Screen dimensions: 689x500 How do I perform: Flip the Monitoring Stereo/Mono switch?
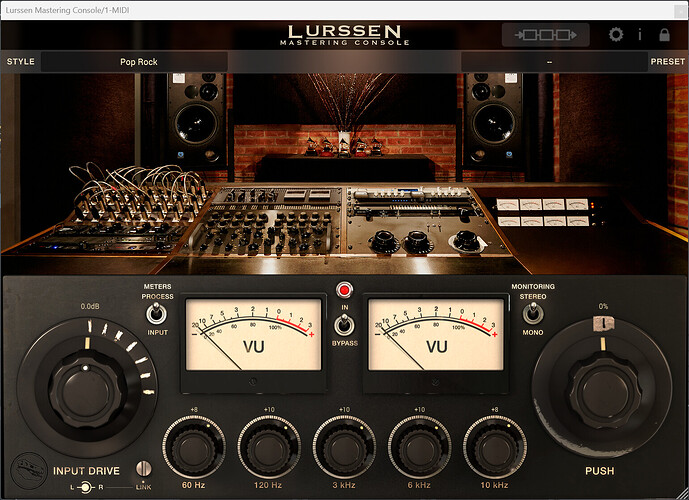coord(533,314)
